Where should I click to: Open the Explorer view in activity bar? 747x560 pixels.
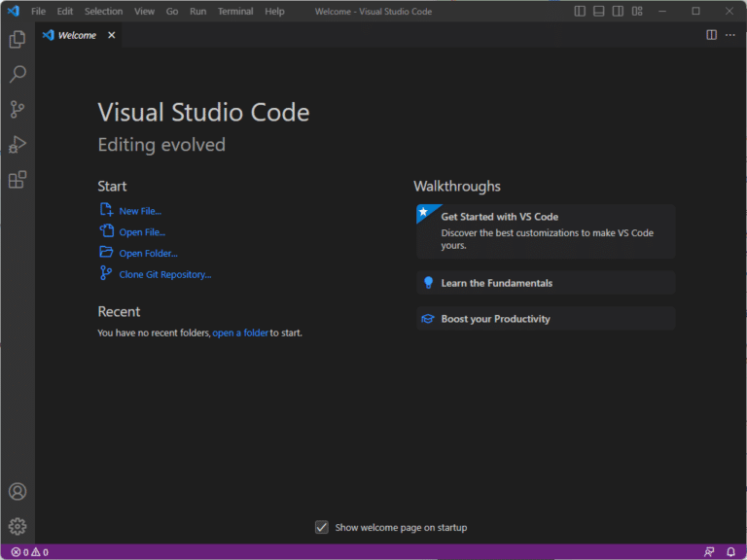coord(18,39)
